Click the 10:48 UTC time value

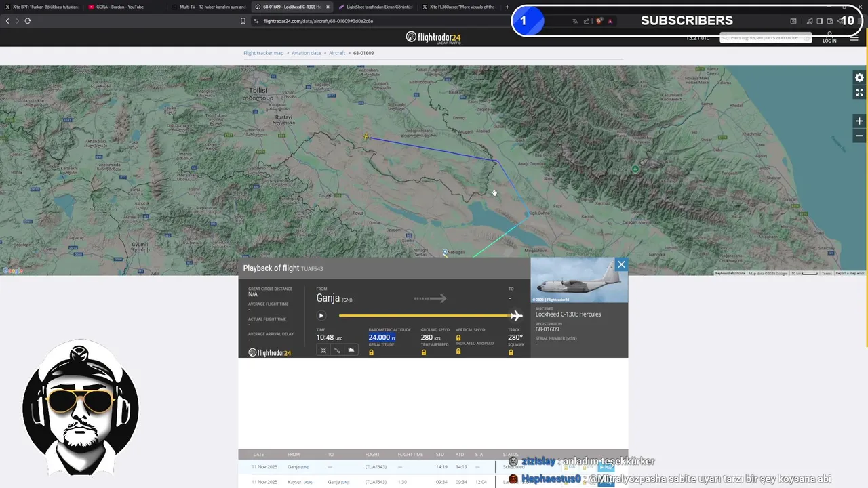329,338
